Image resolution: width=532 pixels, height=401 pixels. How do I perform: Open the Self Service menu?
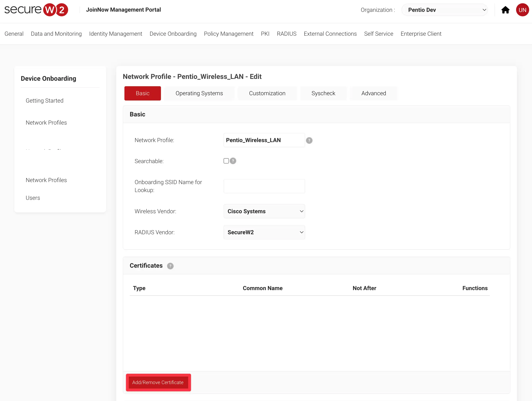click(379, 34)
